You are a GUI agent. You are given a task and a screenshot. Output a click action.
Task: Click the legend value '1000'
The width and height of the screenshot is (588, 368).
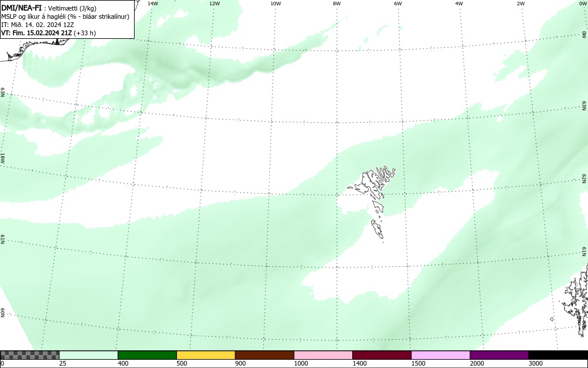pyautogui.click(x=300, y=363)
